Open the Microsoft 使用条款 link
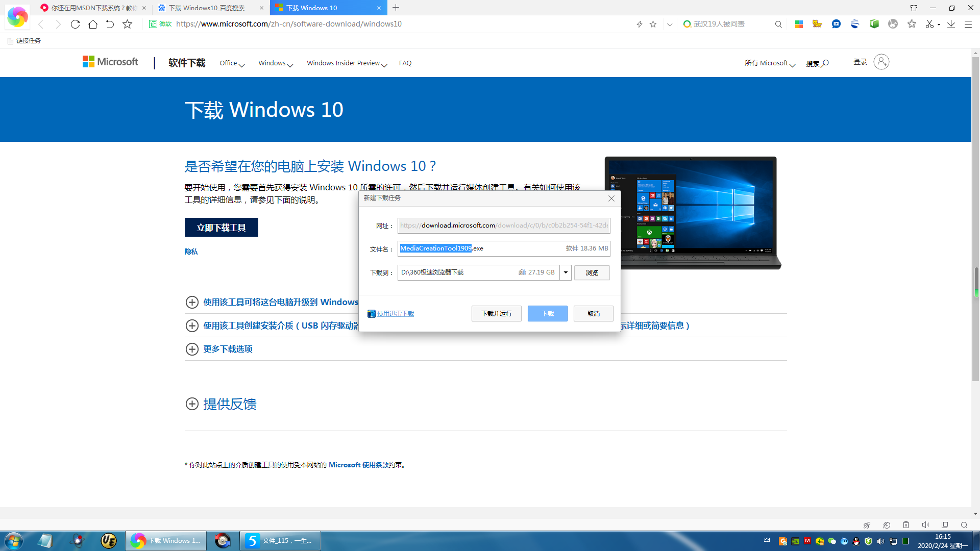The height and width of the screenshot is (551, 980). [359, 465]
